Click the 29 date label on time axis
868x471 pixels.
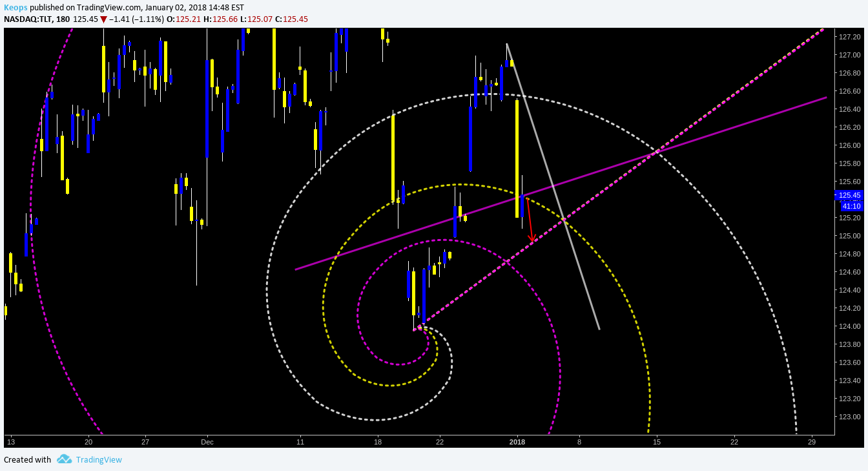point(812,442)
